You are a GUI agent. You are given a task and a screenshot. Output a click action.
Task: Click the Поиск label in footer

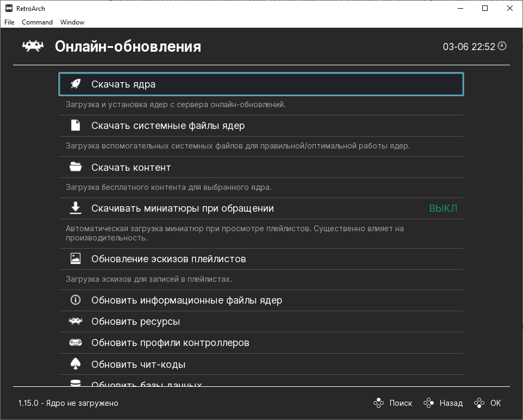pos(401,403)
